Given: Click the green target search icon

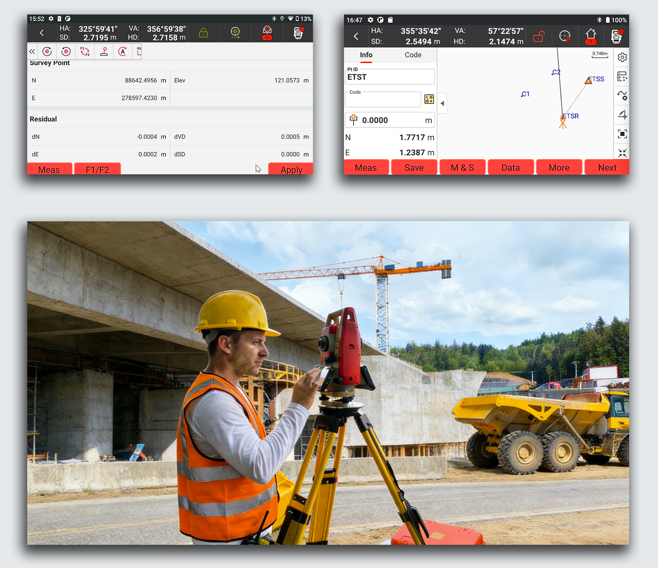Looking at the screenshot, I should [235, 33].
